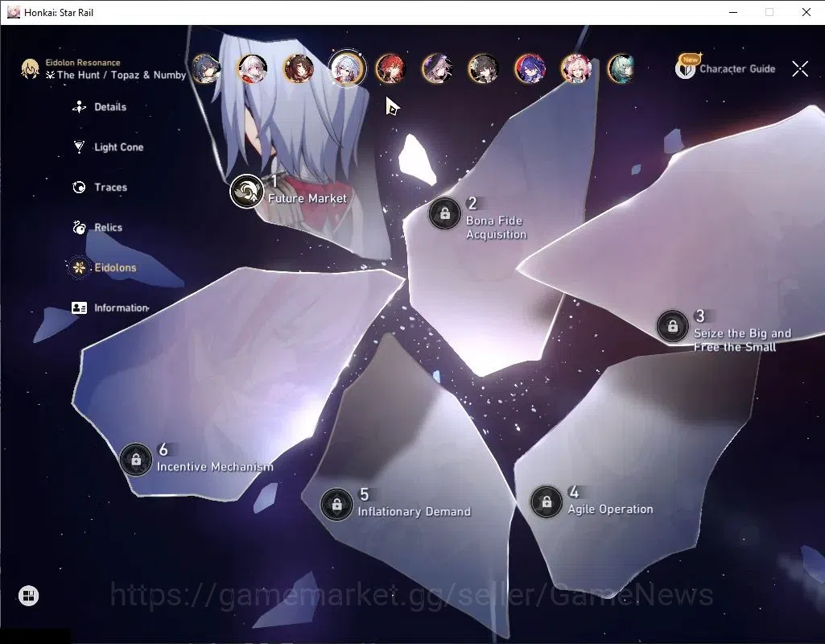The image size is (825, 644).
Task: Open the Relics section
Action: 97,227
